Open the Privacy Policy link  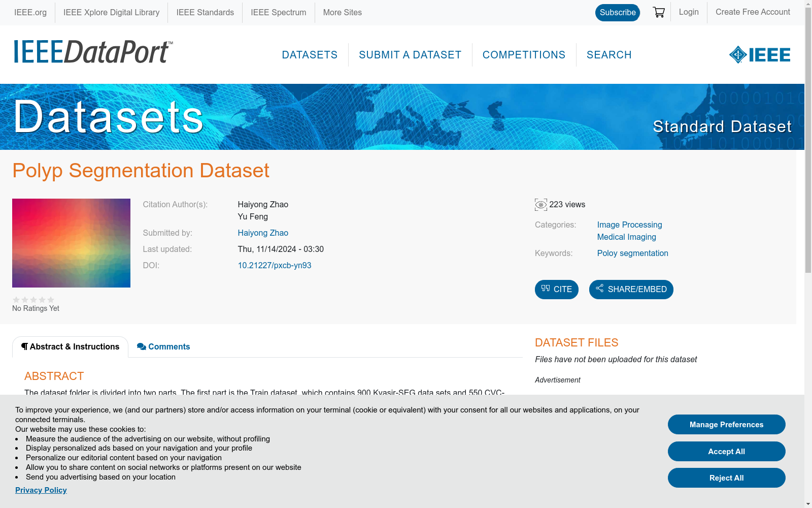pos(41,490)
